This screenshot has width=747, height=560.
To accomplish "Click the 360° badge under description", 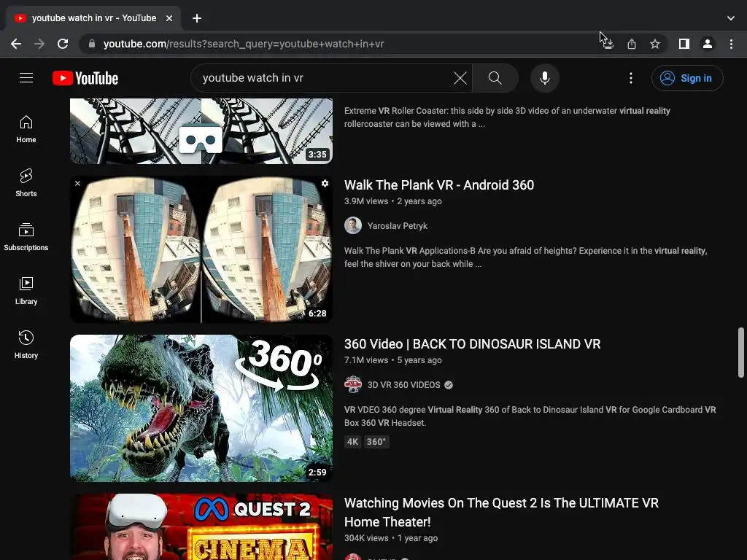I will point(376,441).
